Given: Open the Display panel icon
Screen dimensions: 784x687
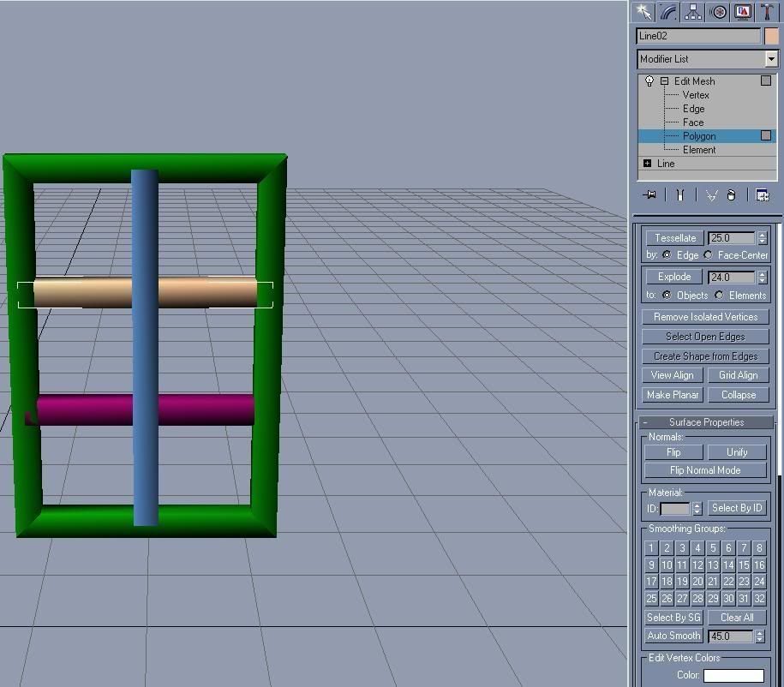Looking at the screenshot, I should coord(743,12).
